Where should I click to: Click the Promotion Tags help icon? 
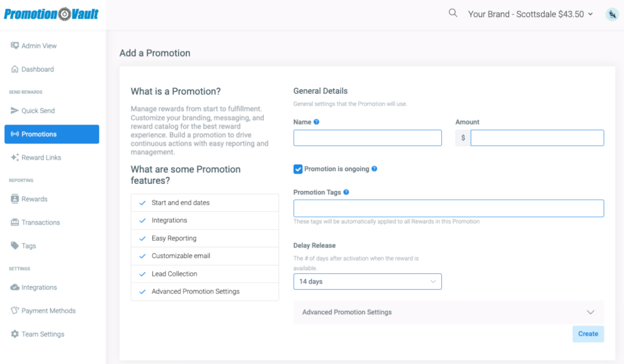pos(346,192)
